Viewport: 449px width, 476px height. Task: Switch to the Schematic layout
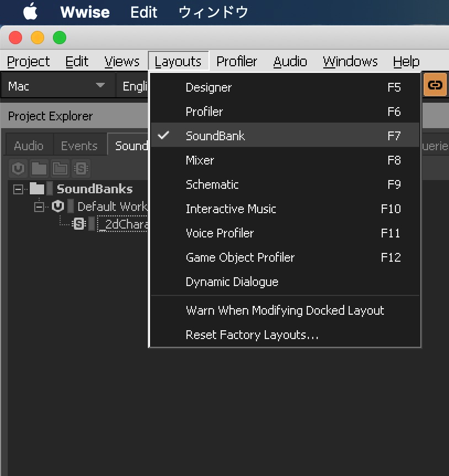(285, 184)
